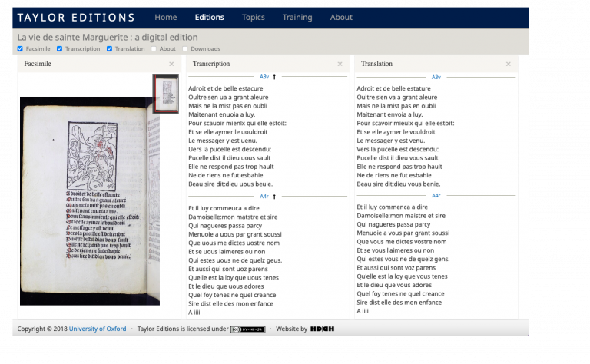Uncheck the Facsimile checkbox
The image size is (590, 364).
(20, 49)
